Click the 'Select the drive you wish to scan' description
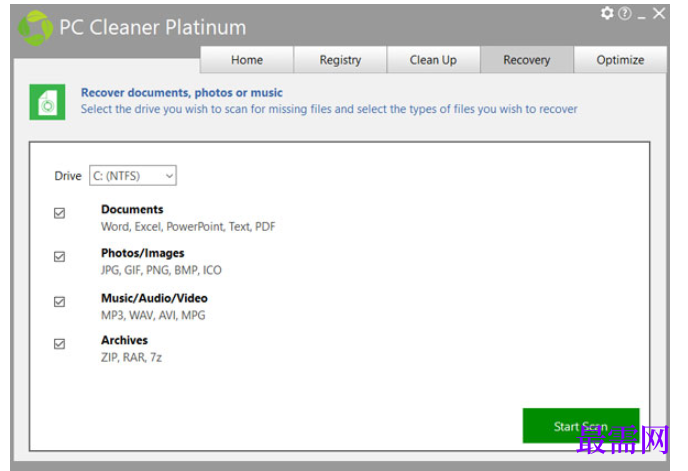The height and width of the screenshot is (471, 688). click(329, 109)
